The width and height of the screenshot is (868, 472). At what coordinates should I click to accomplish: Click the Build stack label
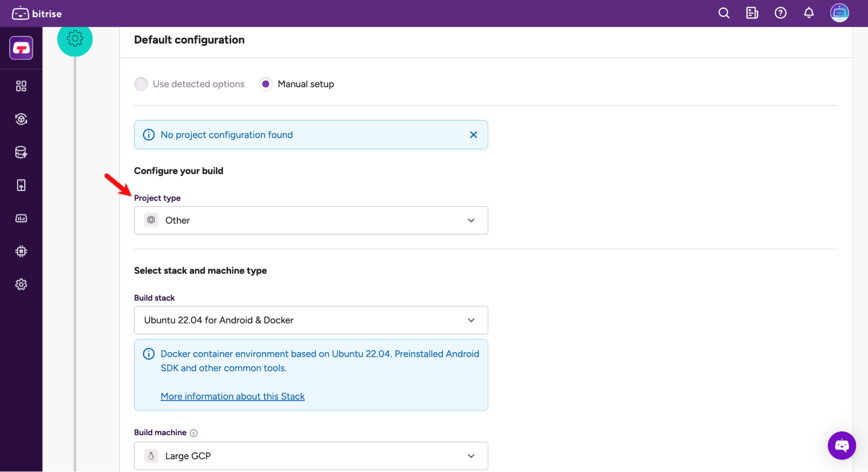[154, 298]
